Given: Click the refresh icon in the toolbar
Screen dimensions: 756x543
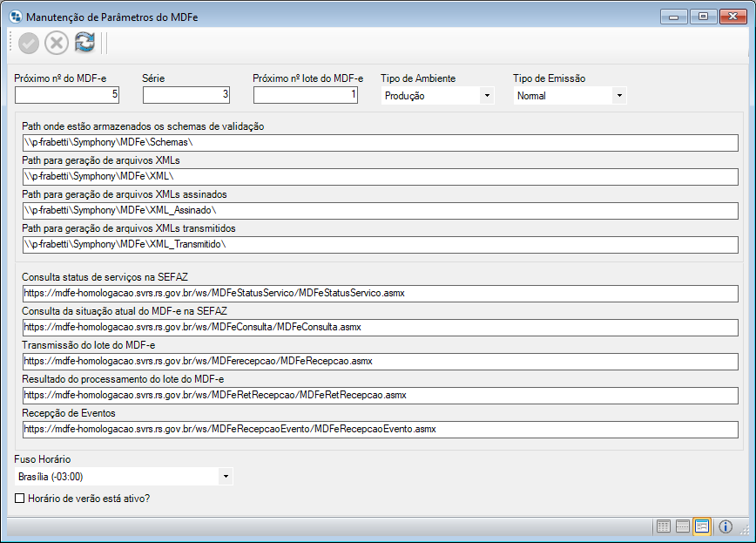Looking at the screenshot, I should point(84,42).
